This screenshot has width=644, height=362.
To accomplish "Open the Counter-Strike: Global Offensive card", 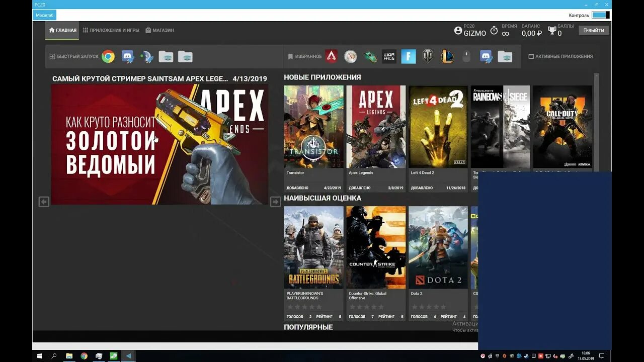I will (x=376, y=263).
